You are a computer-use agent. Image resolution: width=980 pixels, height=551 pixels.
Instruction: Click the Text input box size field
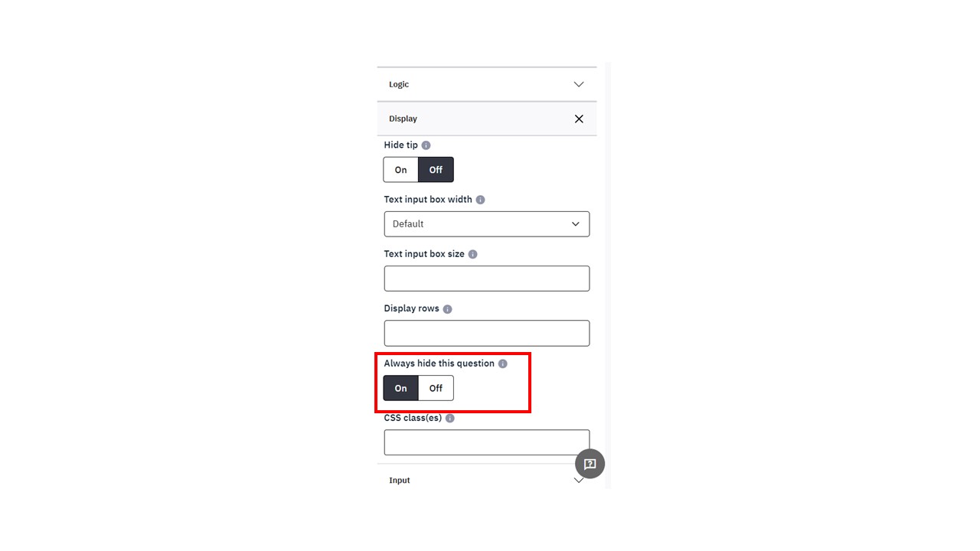click(x=487, y=279)
